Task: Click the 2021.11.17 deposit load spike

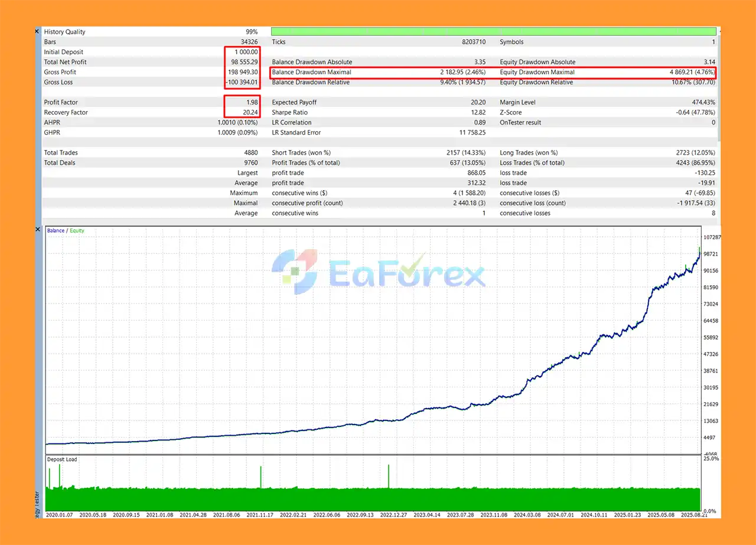Action: (x=260, y=476)
